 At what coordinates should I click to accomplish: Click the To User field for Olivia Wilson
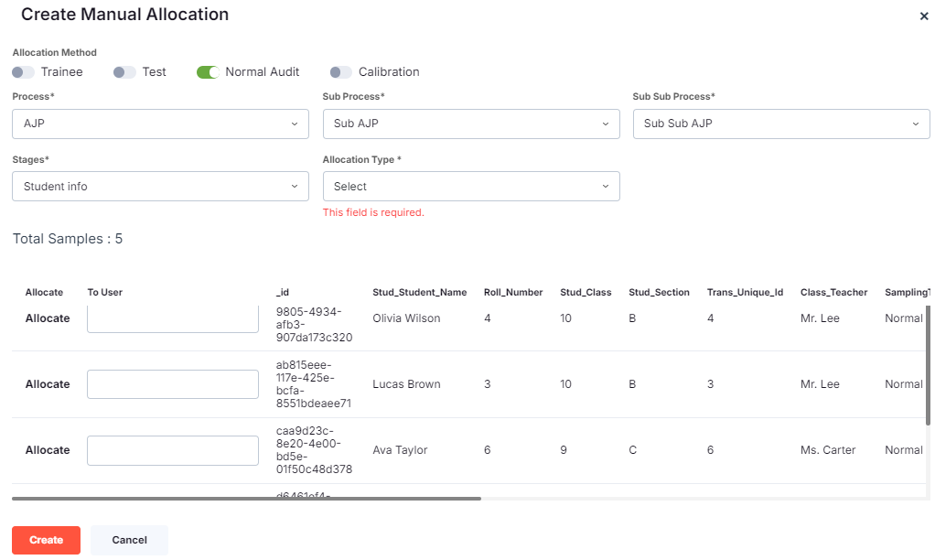point(172,318)
